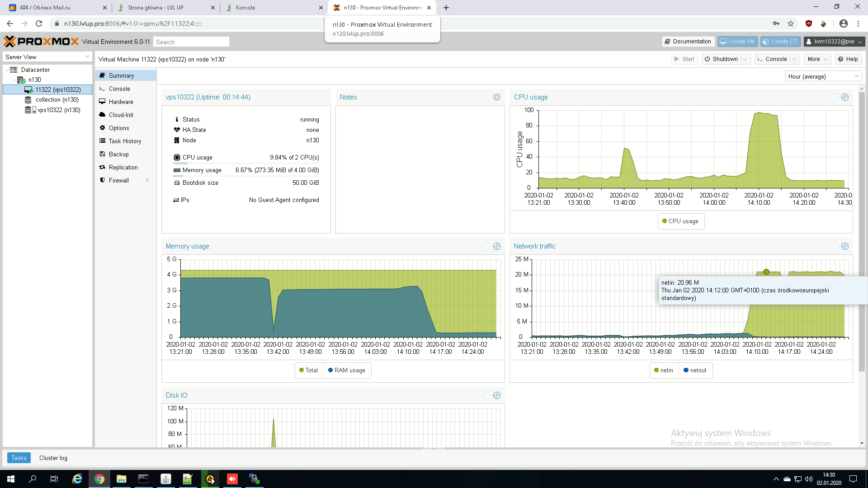Zoom in CPU usage chart with plus icon

844,97
